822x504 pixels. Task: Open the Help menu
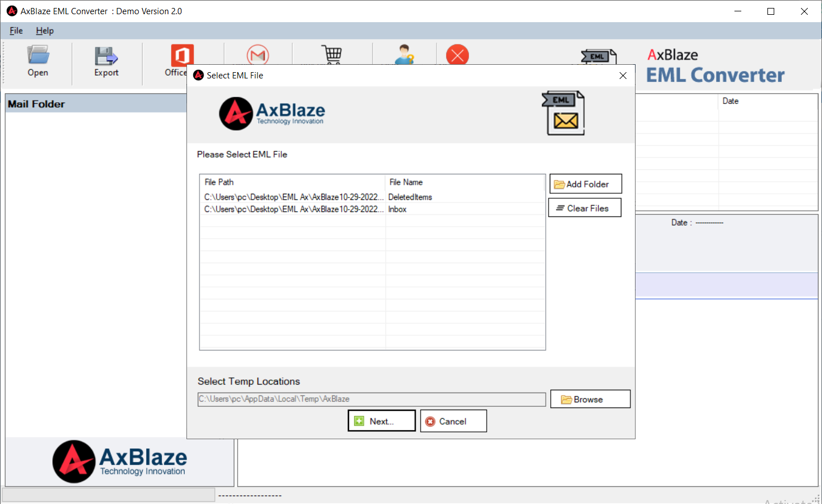coord(44,31)
